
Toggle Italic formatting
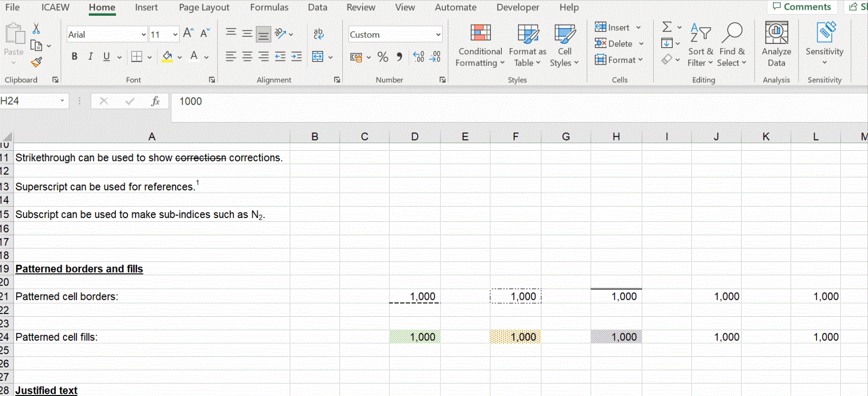(x=90, y=56)
